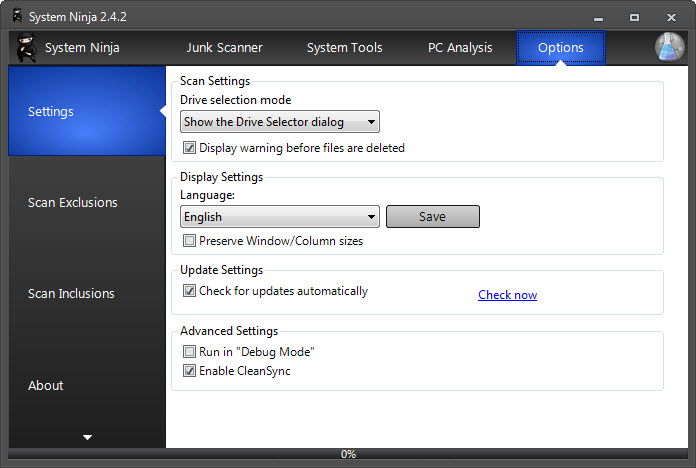Toggle Display warning before files are deleted

190,148
